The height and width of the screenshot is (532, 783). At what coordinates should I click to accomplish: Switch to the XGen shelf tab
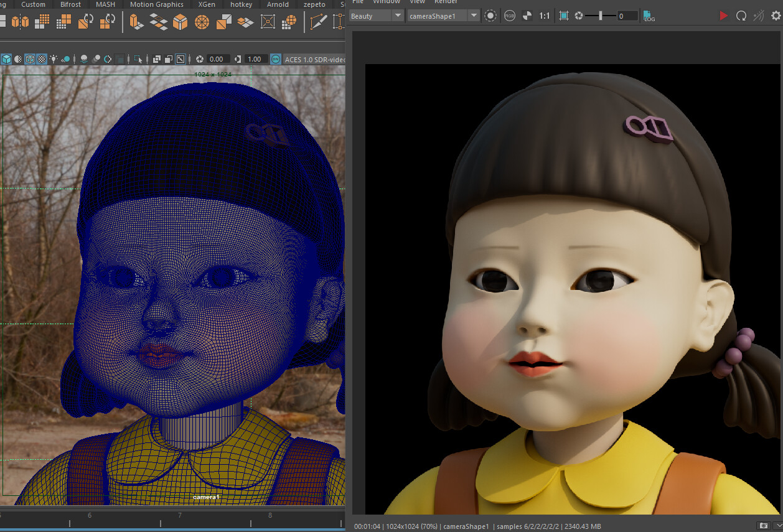[x=207, y=4]
